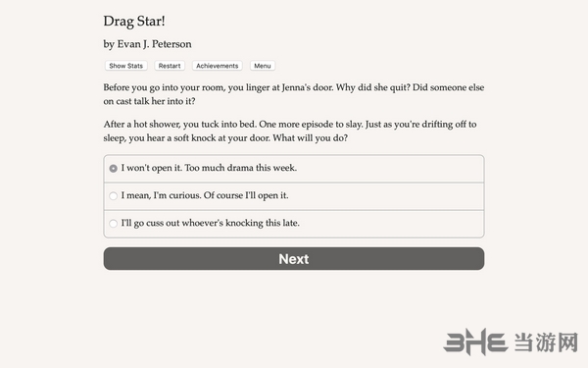Screen dimensions: 588x368
Task: Open the Show Stats panel
Action: (126, 66)
